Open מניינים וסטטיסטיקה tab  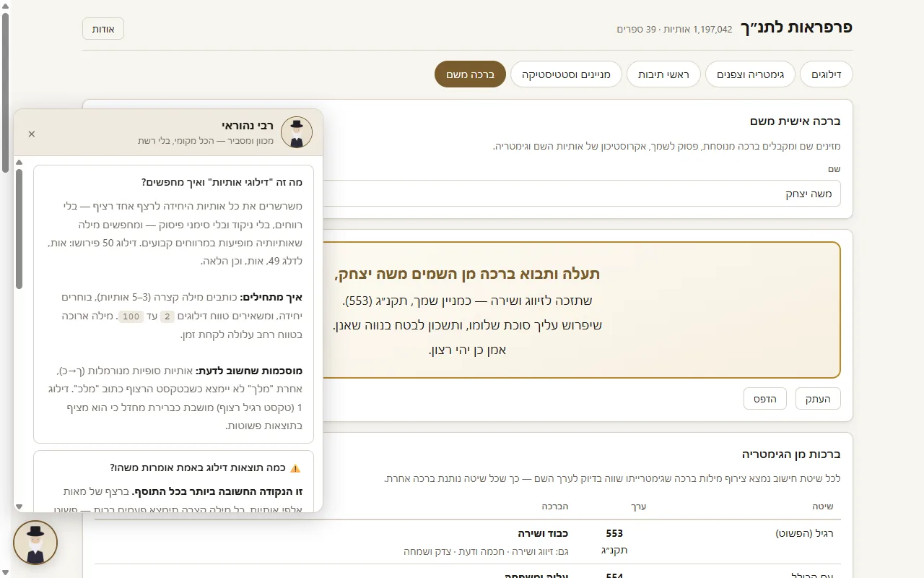click(566, 74)
